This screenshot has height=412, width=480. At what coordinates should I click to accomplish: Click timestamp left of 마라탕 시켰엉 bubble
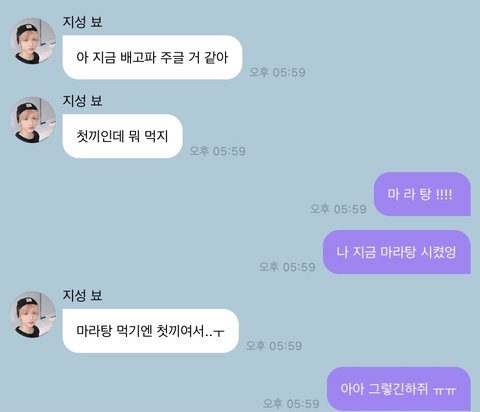pos(287,267)
